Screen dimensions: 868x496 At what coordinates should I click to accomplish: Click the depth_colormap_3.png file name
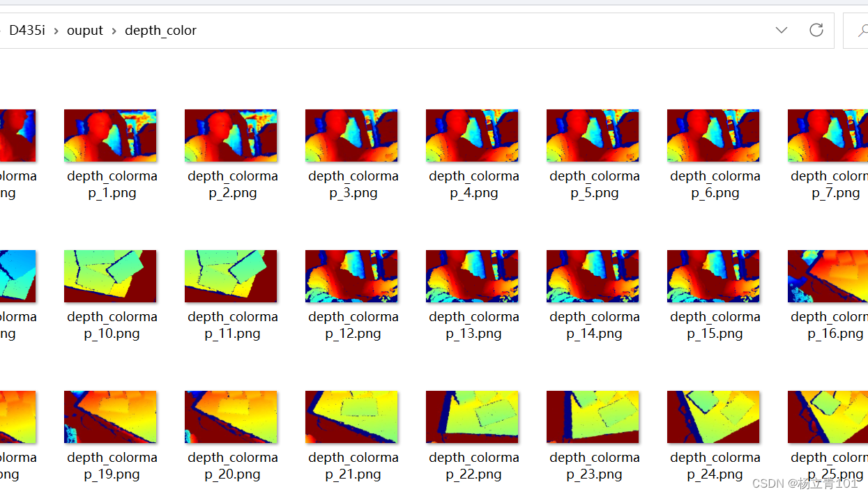point(353,185)
